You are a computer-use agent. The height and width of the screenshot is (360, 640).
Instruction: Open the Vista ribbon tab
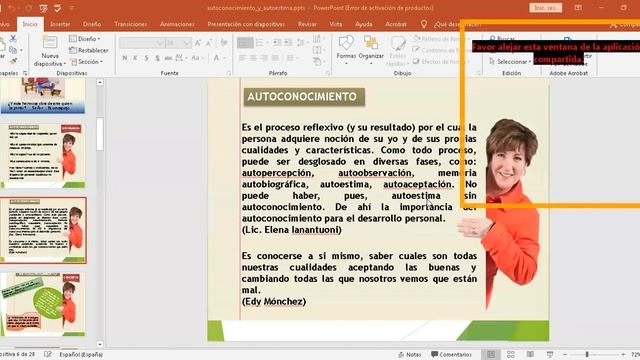point(336,24)
